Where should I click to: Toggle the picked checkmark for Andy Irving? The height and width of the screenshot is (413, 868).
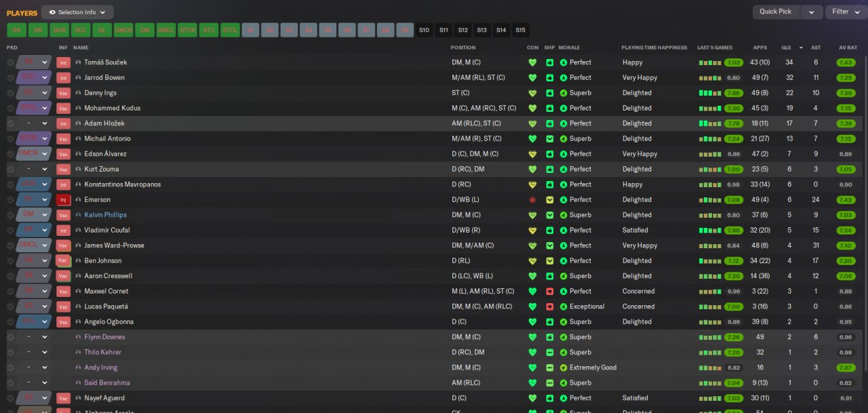point(10,368)
